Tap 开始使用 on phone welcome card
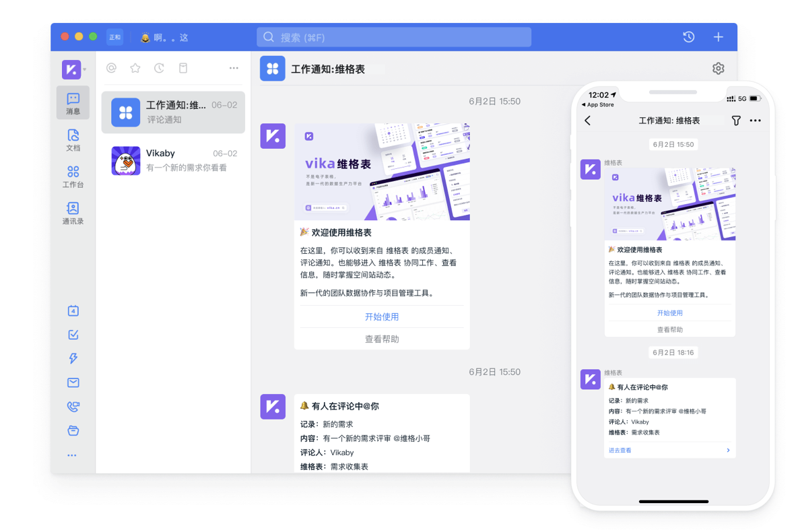This screenshot has height=532, width=800. 670,313
